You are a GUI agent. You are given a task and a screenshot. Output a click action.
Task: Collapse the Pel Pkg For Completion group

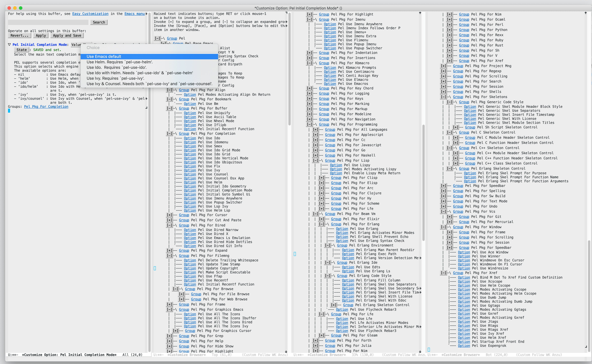click(x=170, y=134)
